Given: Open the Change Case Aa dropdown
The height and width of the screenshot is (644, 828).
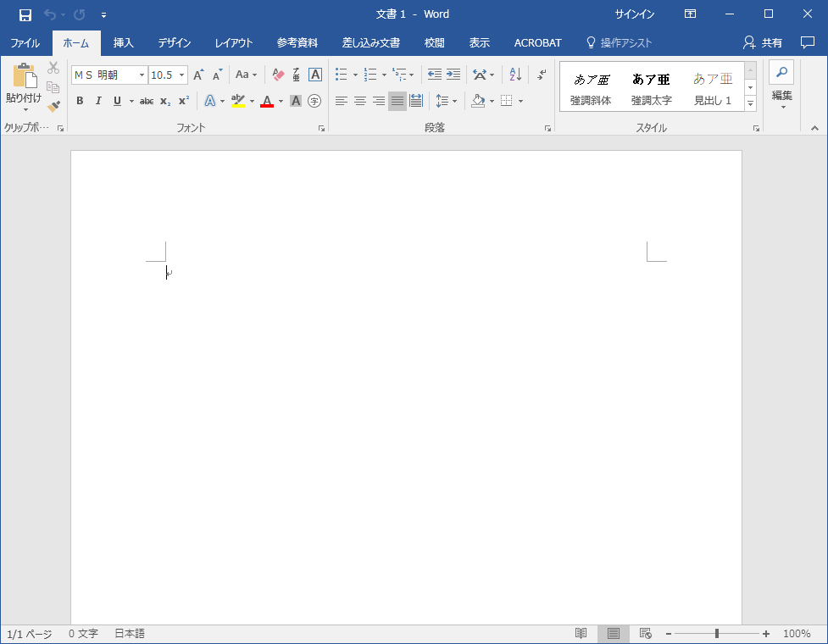Looking at the screenshot, I should coord(246,75).
